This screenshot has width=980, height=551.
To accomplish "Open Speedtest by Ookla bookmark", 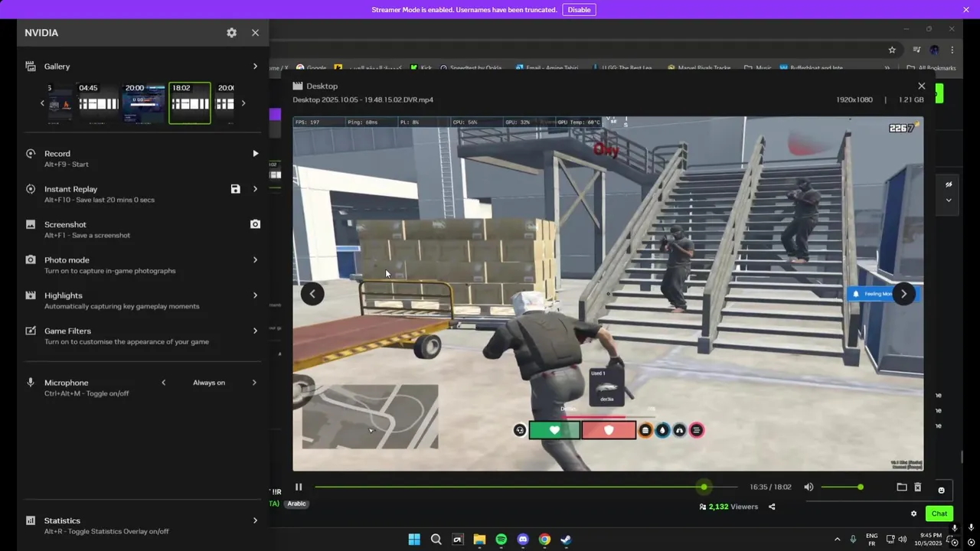I will 471,68.
